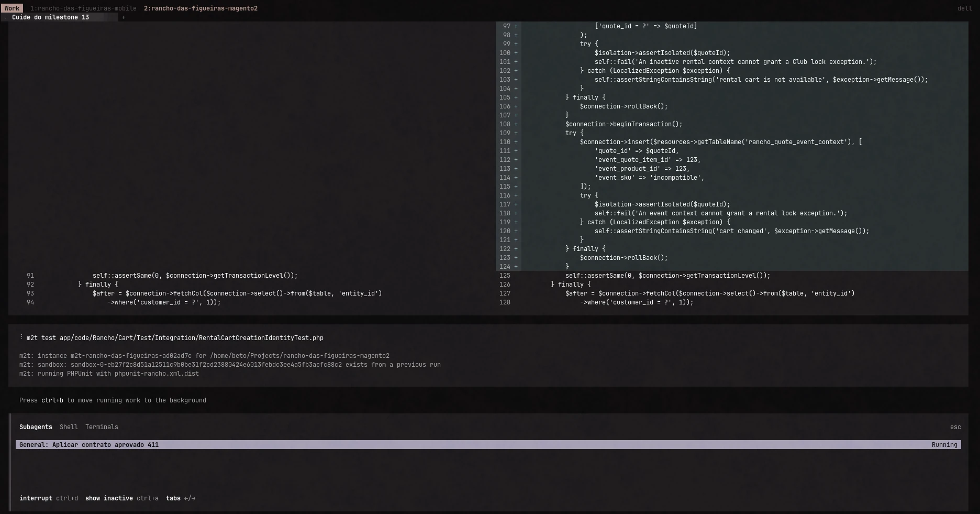Click left pane line 91 assertSame
980x514 pixels.
point(195,276)
